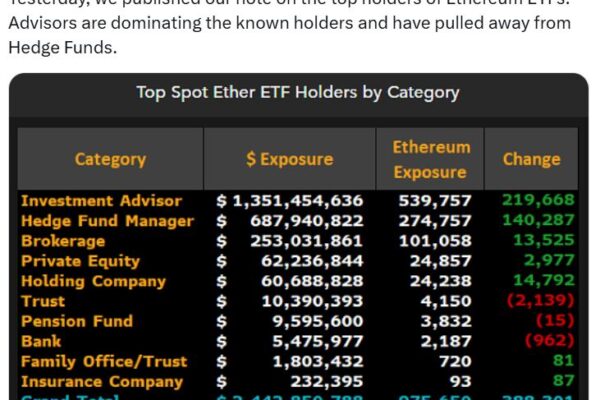Click the Change column header
This screenshot has width=600, height=400.
[531, 159]
